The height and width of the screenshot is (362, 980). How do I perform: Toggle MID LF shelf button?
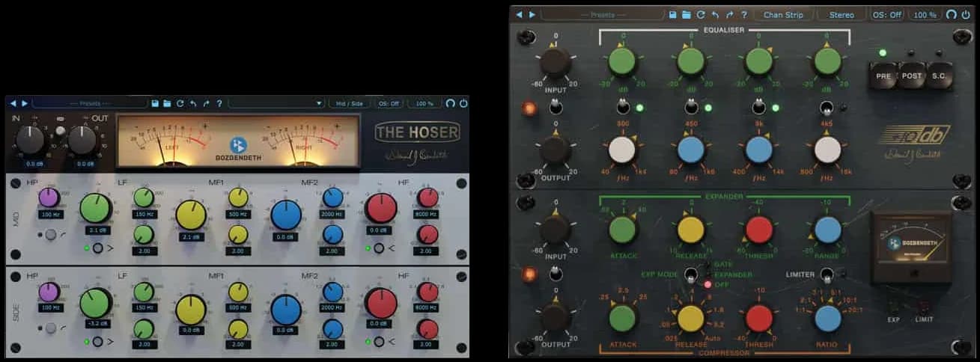pyautogui.click(x=97, y=248)
